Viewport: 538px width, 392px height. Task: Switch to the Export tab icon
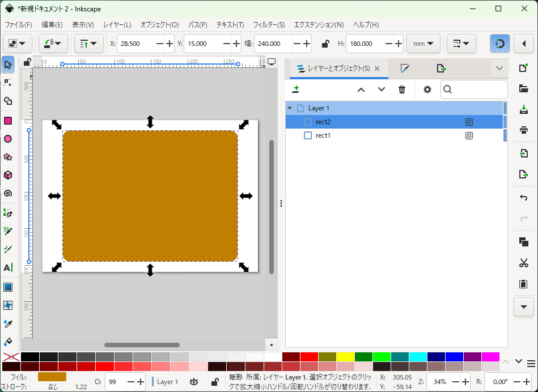(x=441, y=69)
